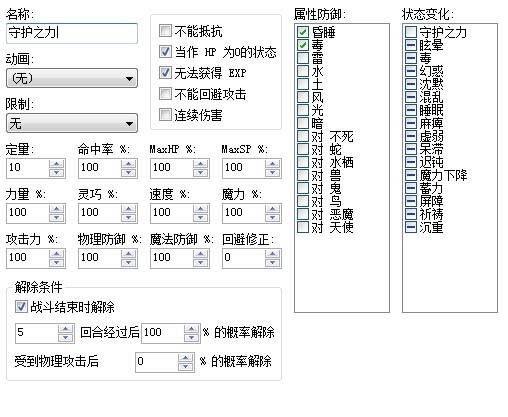Image resolution: width=508 pixels, height=417 pixels.
Task: Toggle 蓄力 state change
Action: (x=411, y=188)
